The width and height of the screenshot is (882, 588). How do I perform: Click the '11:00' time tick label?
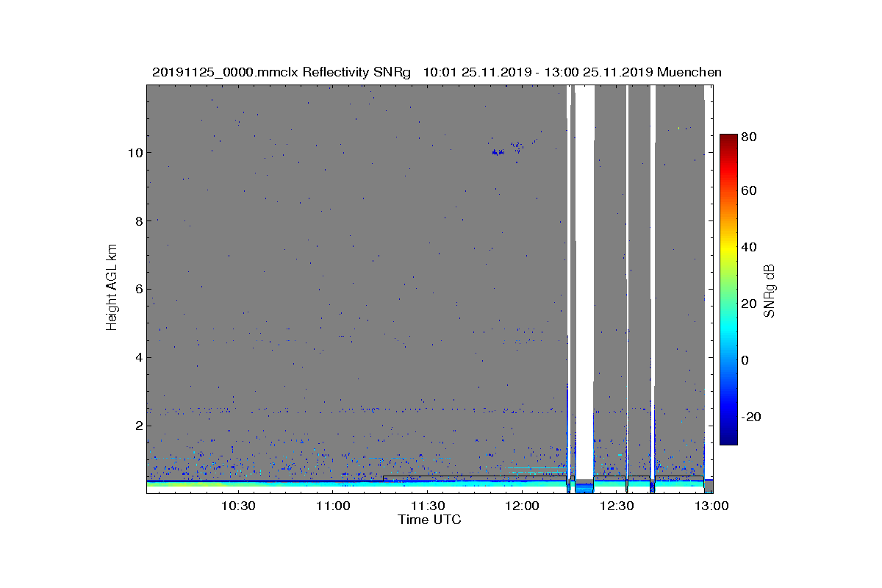pyautogui.click(x=333, y=506)
